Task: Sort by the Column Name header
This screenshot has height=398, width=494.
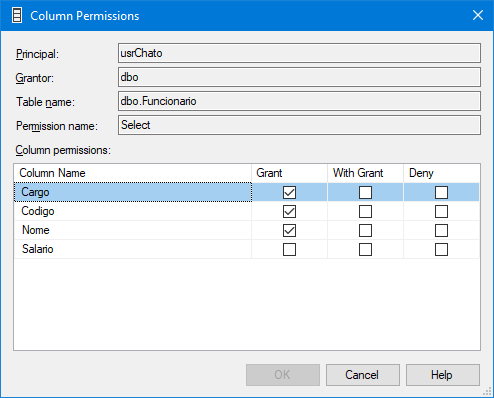Action: [133, 173]
